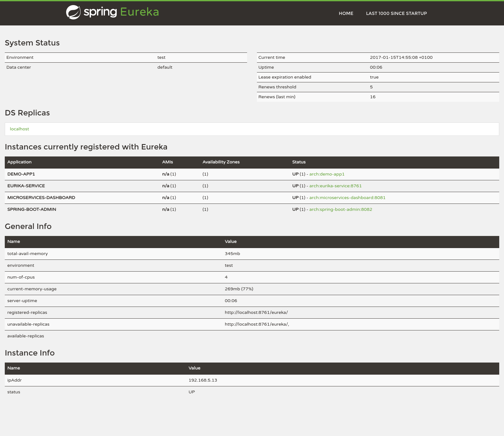This screenshot has width=504, height=436.
Task: Click the current-memory-usage row name
Action: 32,289
